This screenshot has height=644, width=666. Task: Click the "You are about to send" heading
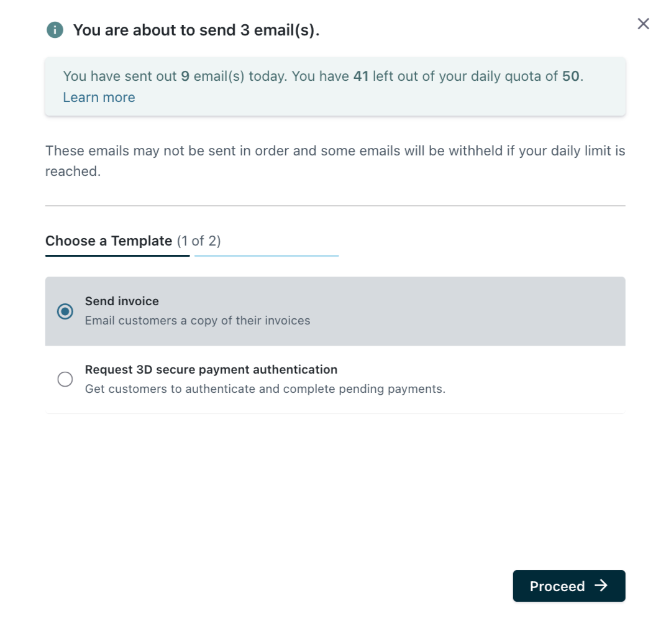click(x=196, y=30)
